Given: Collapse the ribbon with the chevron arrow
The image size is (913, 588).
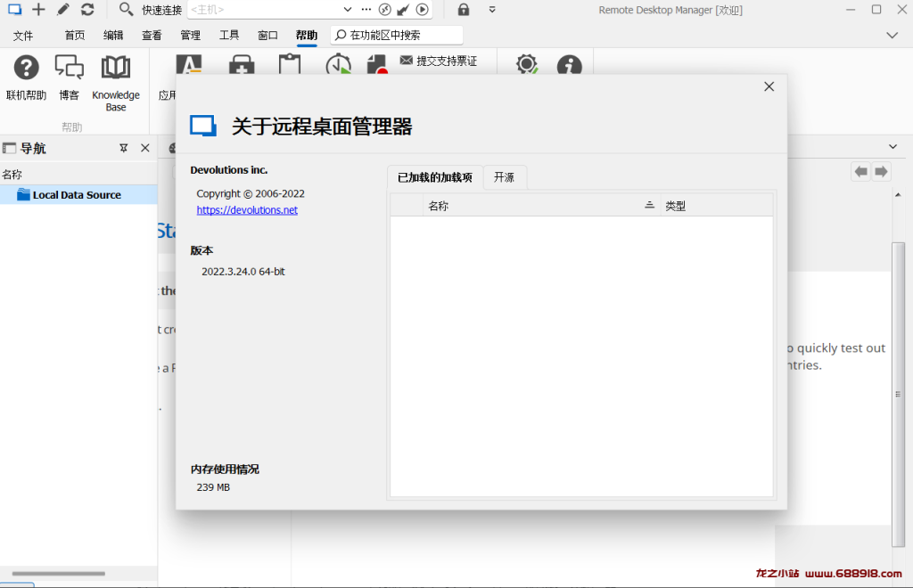Looking at the screenshot, I should 892,36.
